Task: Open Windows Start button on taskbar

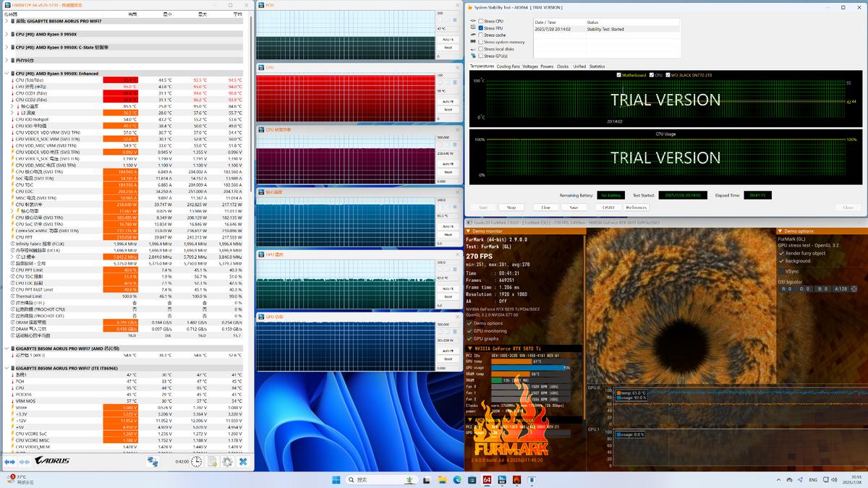Action: [336, 479]
